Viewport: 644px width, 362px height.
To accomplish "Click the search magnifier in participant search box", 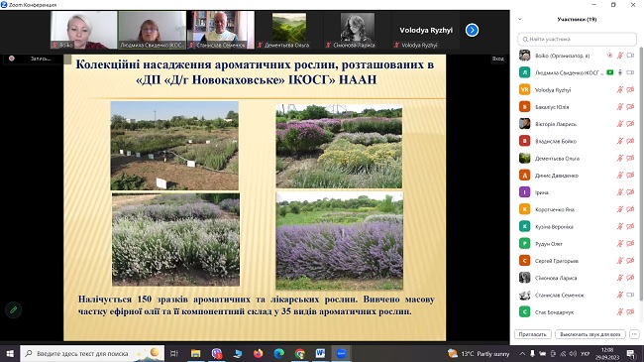I will pyautogui.click(x=525, y=39).
